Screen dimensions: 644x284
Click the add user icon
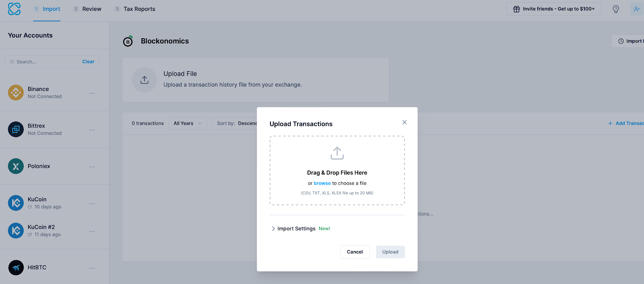click(637, 9)
